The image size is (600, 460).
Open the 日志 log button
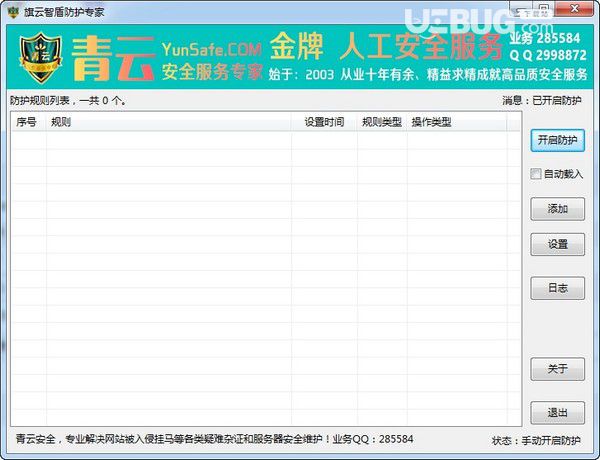pos(558,288)
